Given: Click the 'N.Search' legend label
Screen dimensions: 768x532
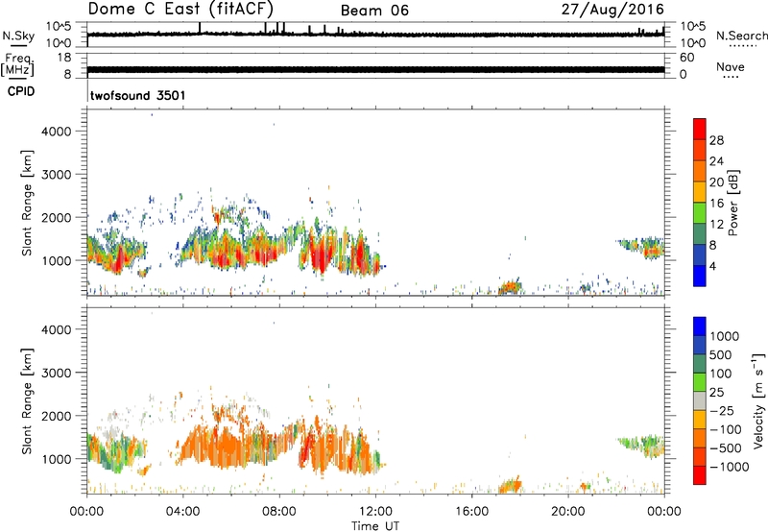Looking at the screenshot, I should (x=742, y=36).
